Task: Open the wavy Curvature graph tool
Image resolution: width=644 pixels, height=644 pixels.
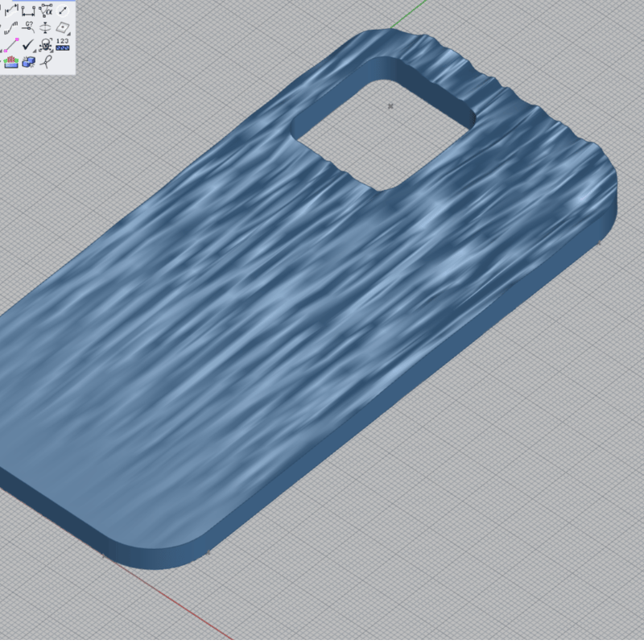Action: (x=10, y=28)
